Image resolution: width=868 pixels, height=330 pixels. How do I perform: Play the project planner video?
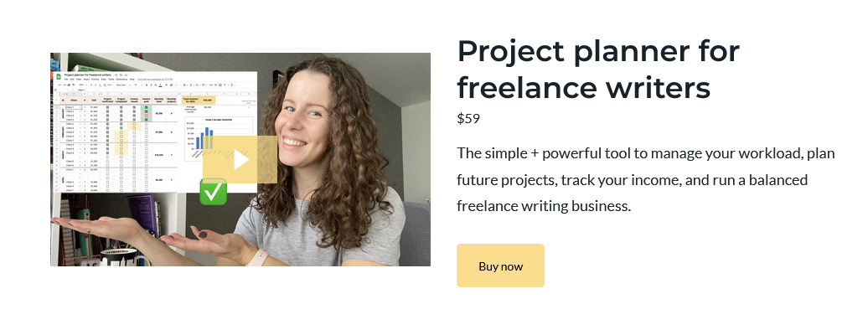coord(240,159)
